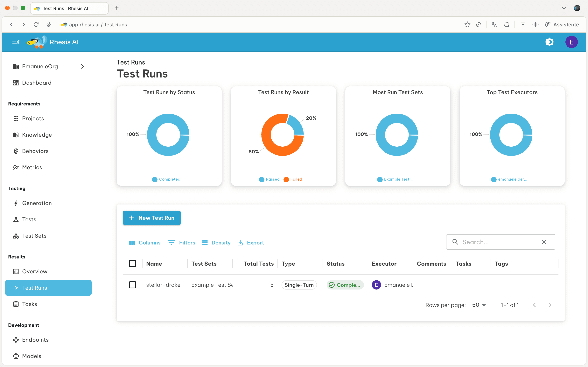This screenshot has height=367, width=588.
Task: Toggle dark mode with the moon icon
Action: tap(550, 42)
